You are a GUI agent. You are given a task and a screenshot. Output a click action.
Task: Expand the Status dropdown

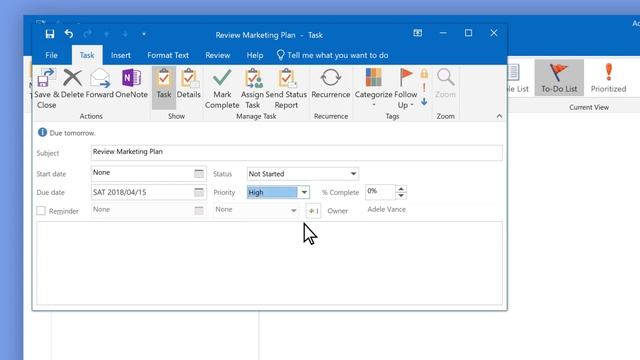tap(353, 174)
